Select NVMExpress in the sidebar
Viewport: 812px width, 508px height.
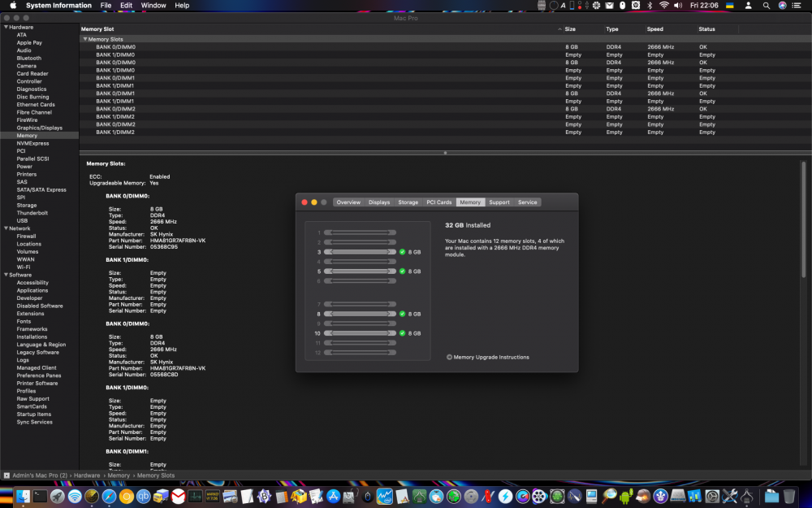coord(32,143)
